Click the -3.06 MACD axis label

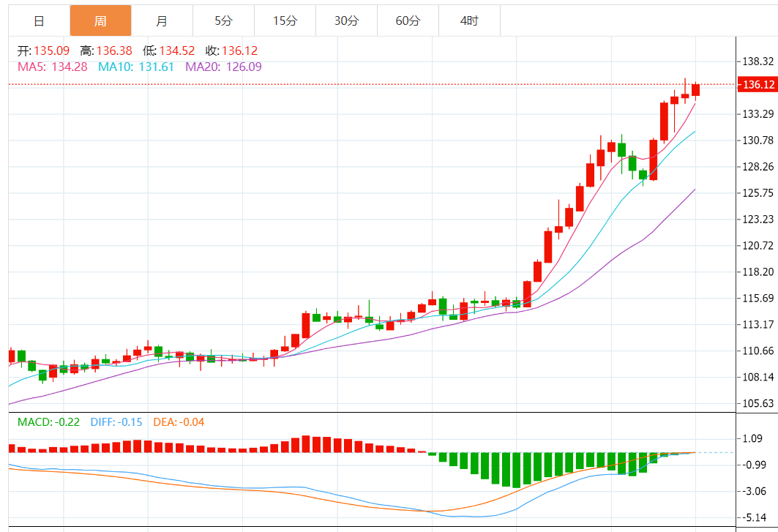tap(754, 491)
